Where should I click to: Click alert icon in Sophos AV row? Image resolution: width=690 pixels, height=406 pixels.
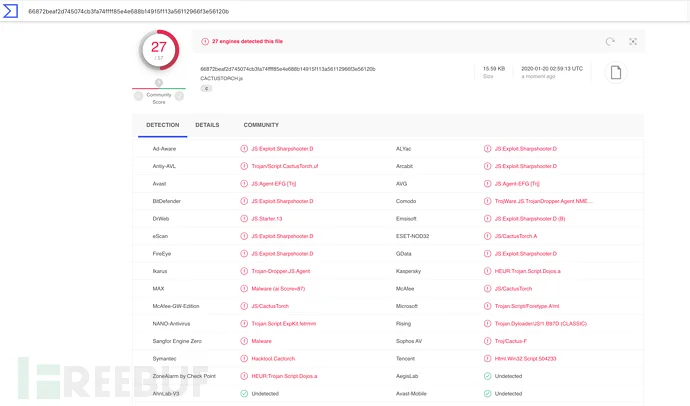click(487, 341)
